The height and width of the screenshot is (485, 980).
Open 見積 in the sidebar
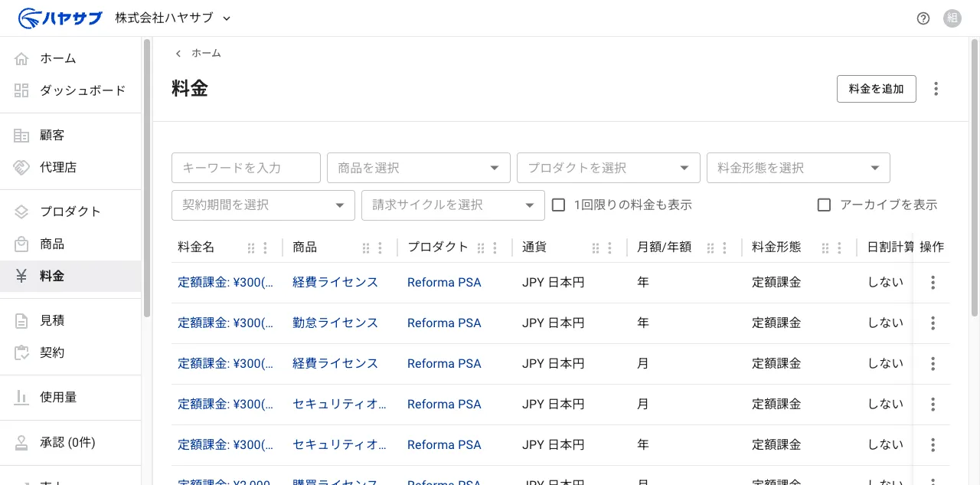[70, 320]
